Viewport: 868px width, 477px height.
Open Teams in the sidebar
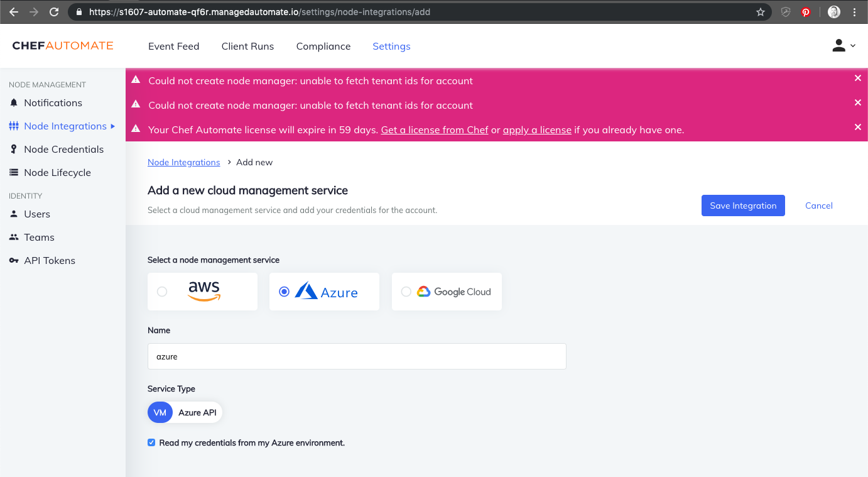pos(39,237)
